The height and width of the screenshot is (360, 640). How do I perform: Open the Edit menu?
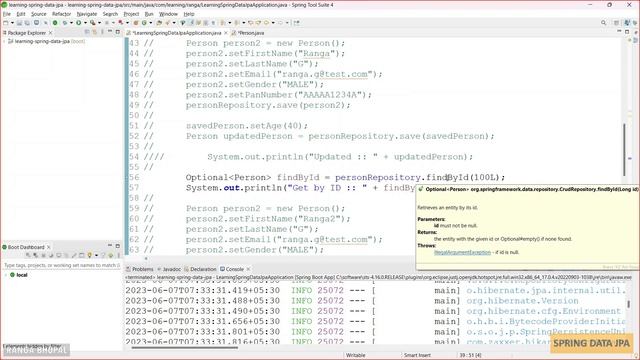[20, 14]
